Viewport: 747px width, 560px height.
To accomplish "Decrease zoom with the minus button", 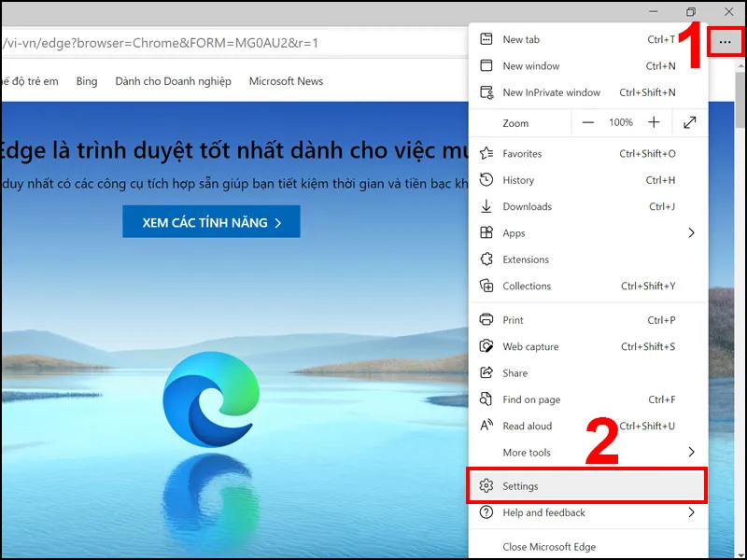I will click(x=587, y=122).
